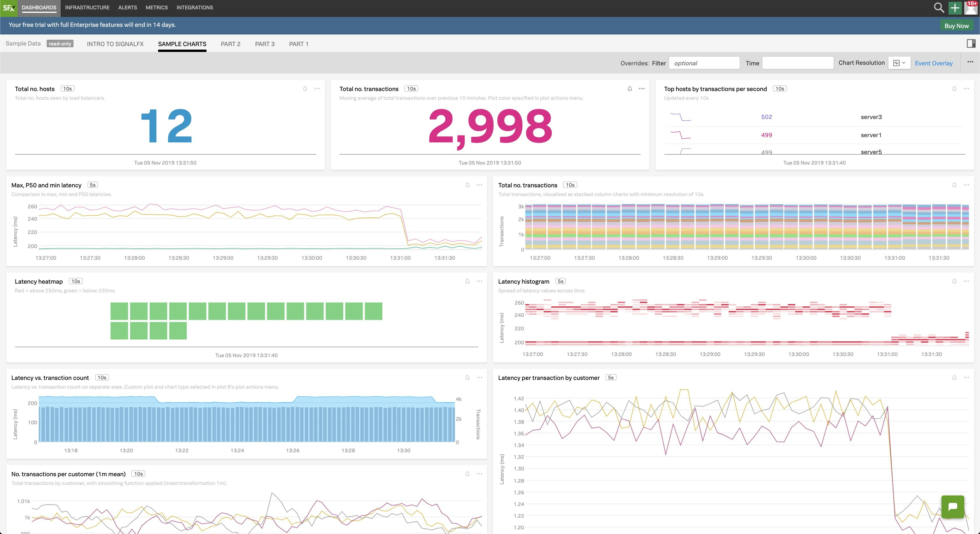Switch to Intro to SignalFx tab
This screenshot has width=980, height=534.
click(115, 44)
